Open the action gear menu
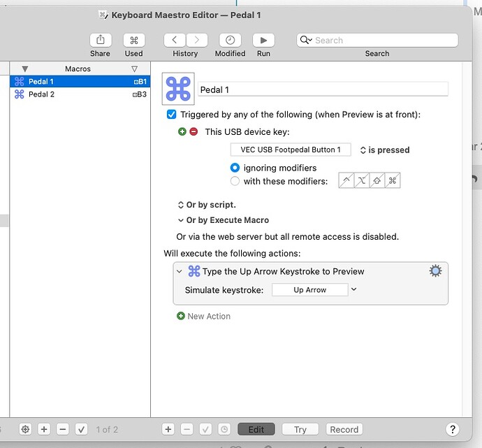482x448 pixels. click(435, 271)
